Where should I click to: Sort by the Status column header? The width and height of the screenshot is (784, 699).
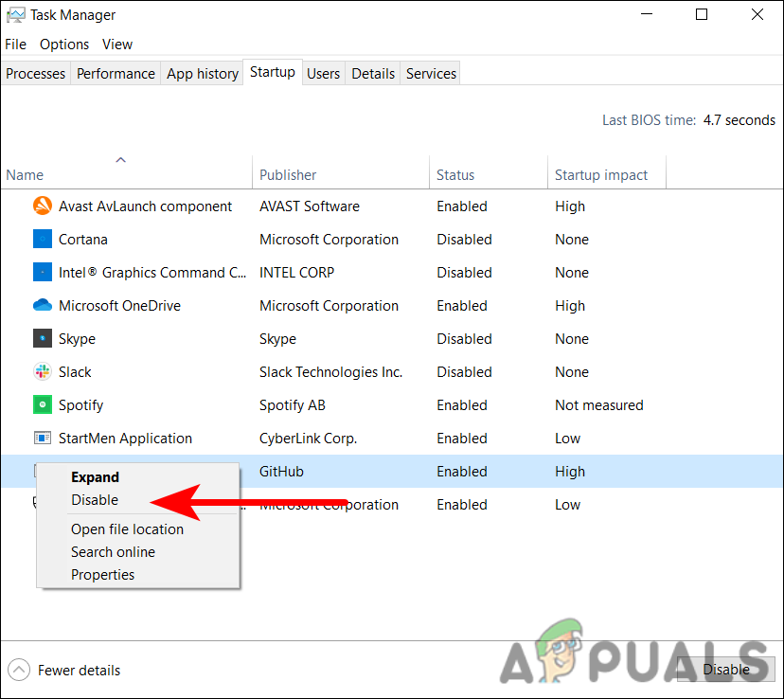point(455,175)
